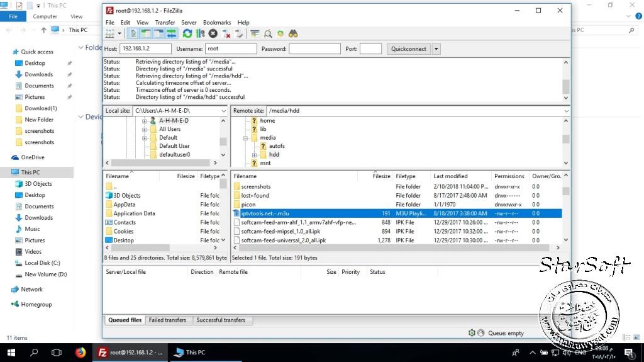The height and width of the screenshot is (362, 644).
Task: Switch to Queued files tab
Action: point(125,320)
